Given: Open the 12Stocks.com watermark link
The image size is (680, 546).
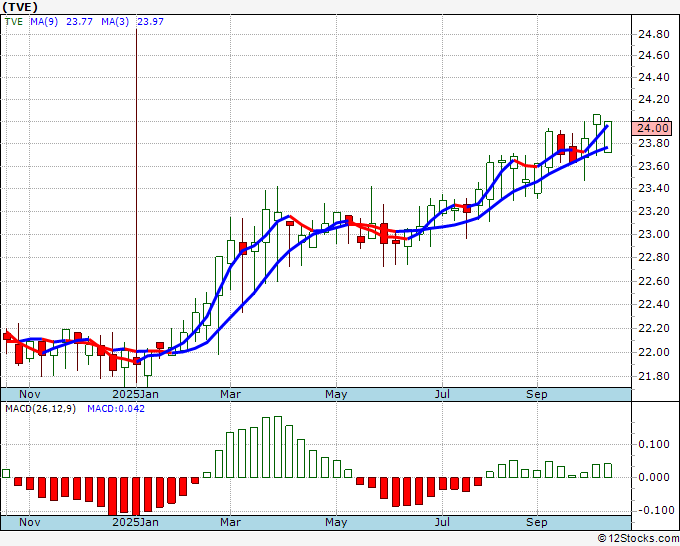Looking at the screenshot, I should tap(636, 538).
